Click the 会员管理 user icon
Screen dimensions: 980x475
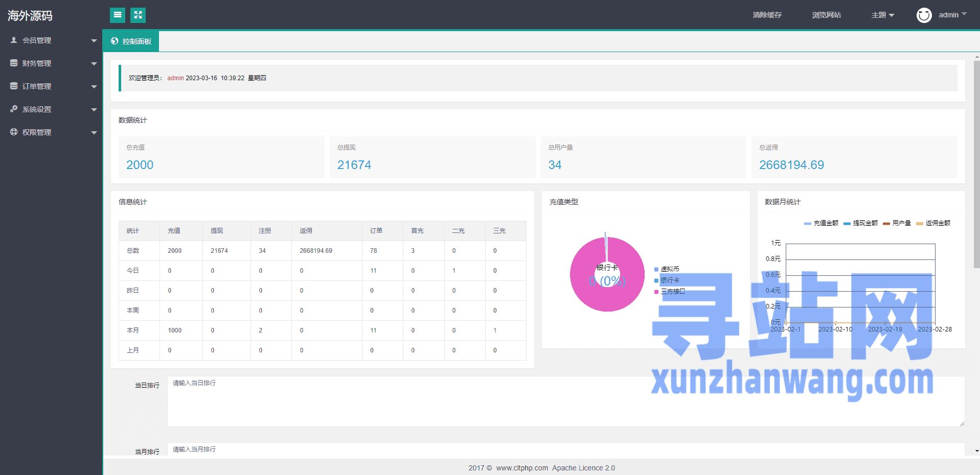[14, 40]
